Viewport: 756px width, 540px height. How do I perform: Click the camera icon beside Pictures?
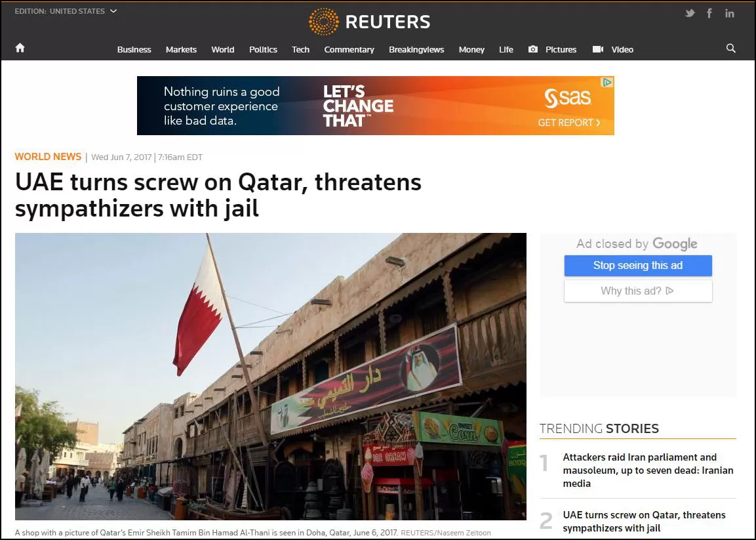533,49
